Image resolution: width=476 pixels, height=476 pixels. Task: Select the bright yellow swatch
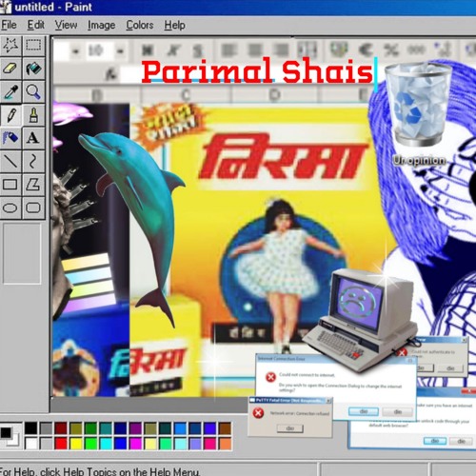76,444
